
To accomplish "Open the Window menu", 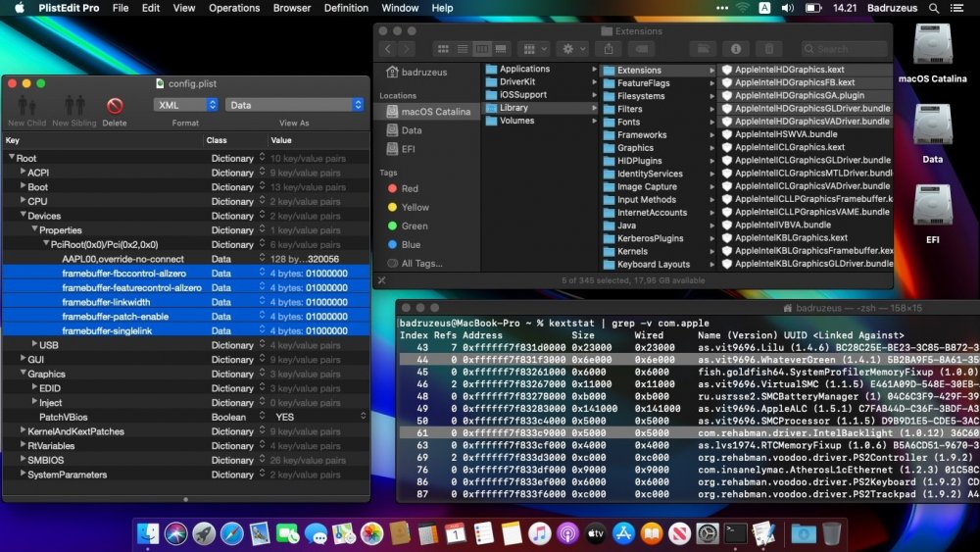I will tap(400, 8).
